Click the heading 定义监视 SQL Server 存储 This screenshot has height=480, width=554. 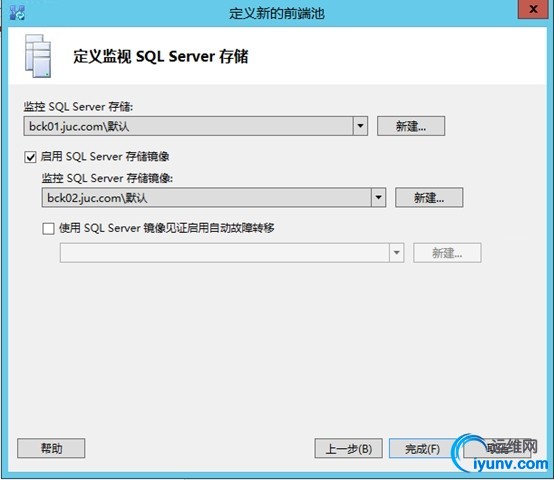161,57
